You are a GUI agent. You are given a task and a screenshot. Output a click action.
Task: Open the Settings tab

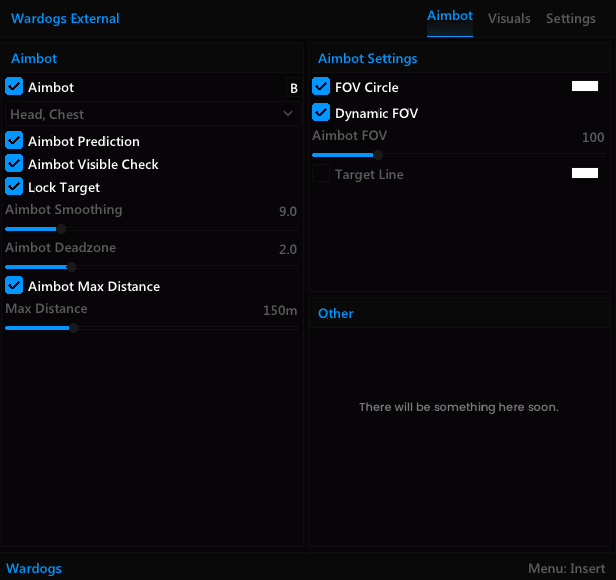tap(570, 18)
